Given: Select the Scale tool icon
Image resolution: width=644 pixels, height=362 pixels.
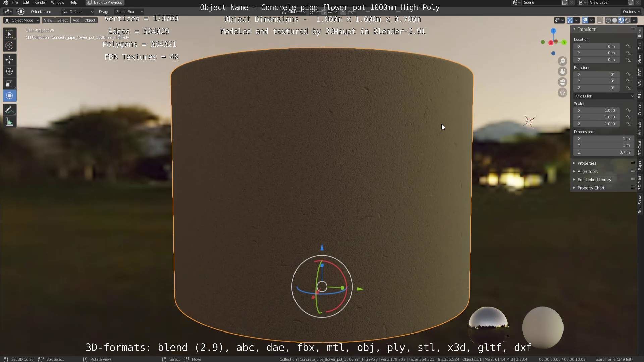Looking at the screenshot, I should [9, 84].
